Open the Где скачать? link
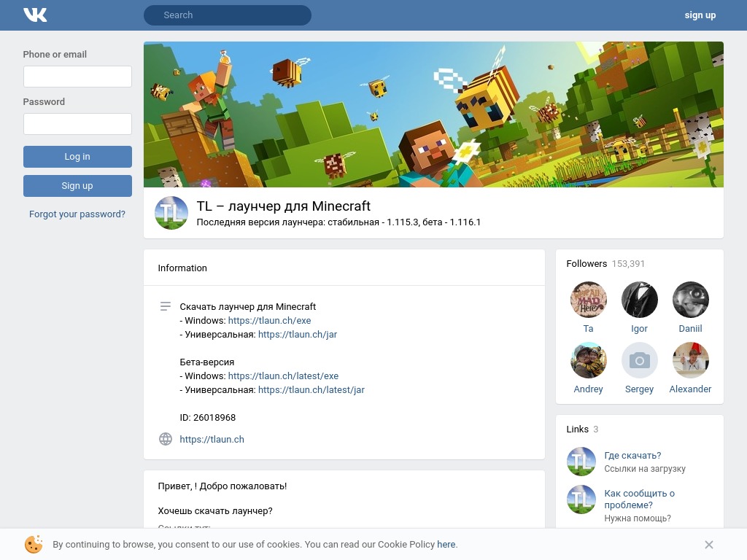Screen dimensions: 747x560 [632, 456]
